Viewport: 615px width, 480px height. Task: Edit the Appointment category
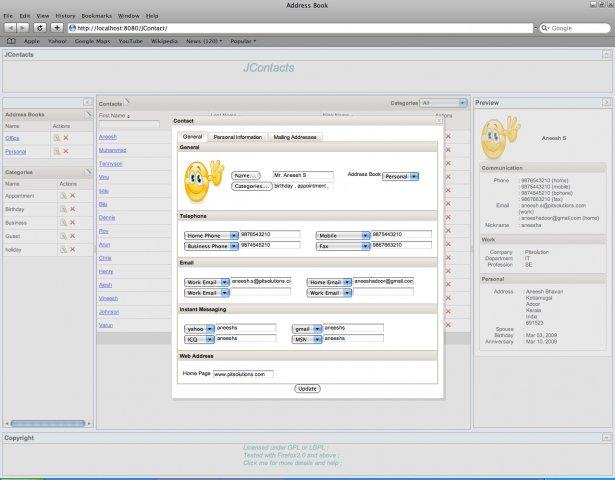click(x=63, y=195)
